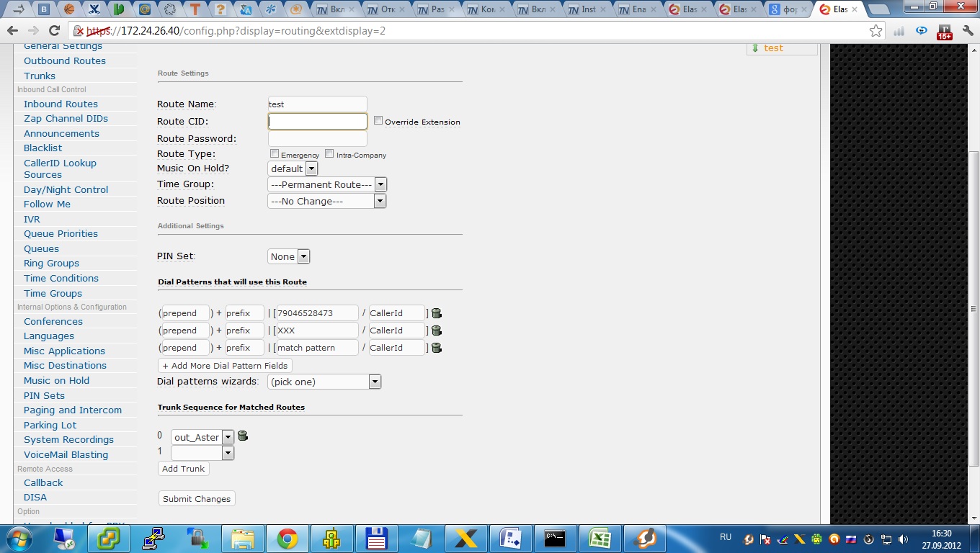Tick the Emergency route type checkbox
Image resolution: width=980 pixels, height=553 pixels.
[x=275, y=154]
